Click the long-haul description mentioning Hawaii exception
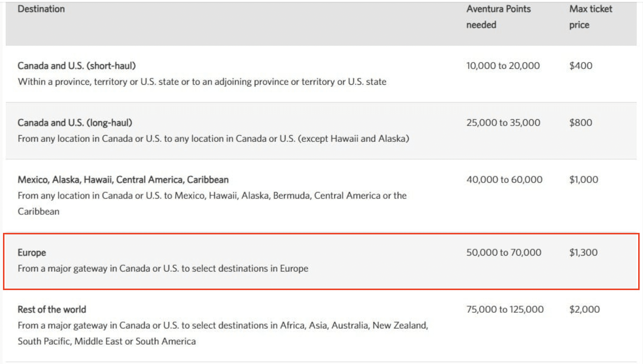The width and height of the screenshot is (643, 364). click(x=213, y=139)
